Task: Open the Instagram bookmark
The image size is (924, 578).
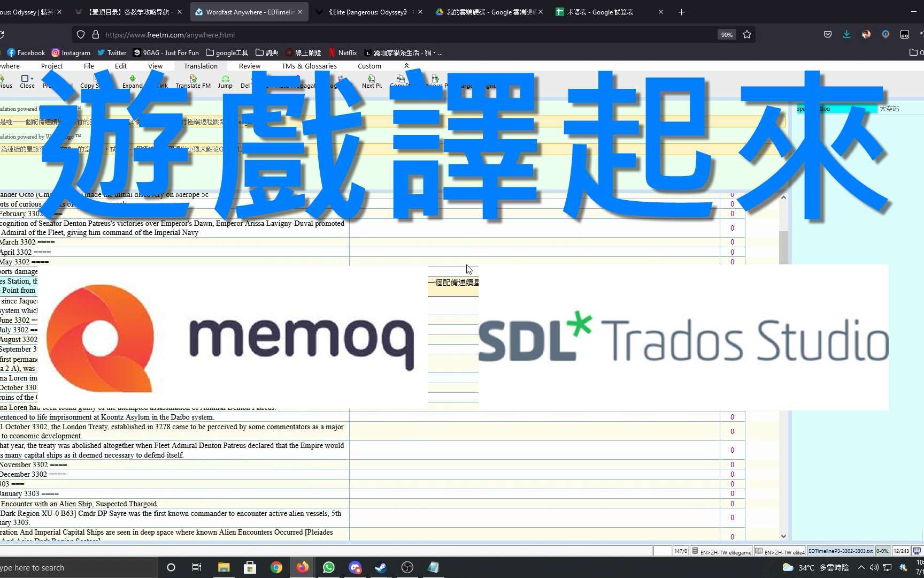Action: pyautogui.click(x=71, y=52)
